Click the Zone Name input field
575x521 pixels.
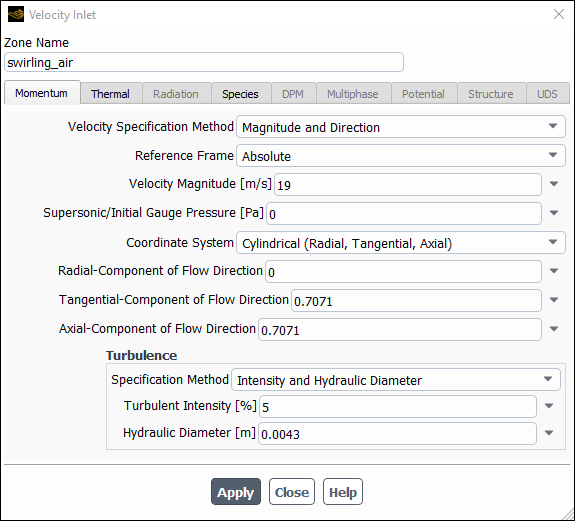pyautogui.click(x=204, y=62)
